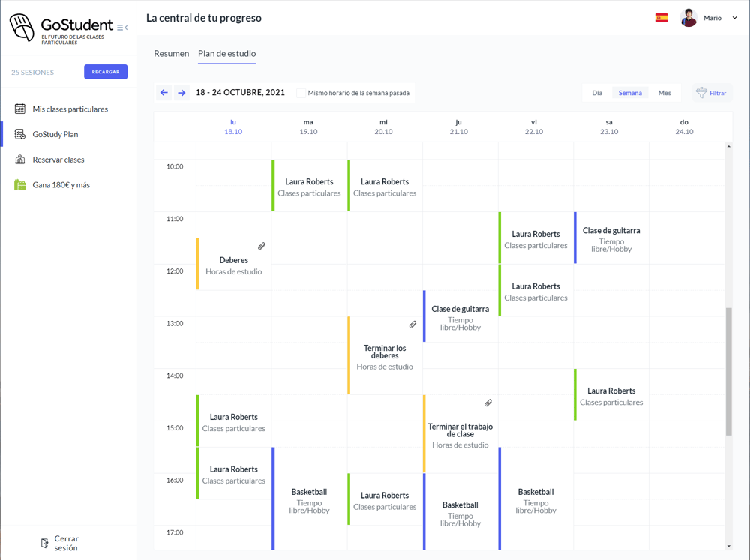Click the scrollbar down arrow
The image size is (750, 560).
[x=728, y=546]
